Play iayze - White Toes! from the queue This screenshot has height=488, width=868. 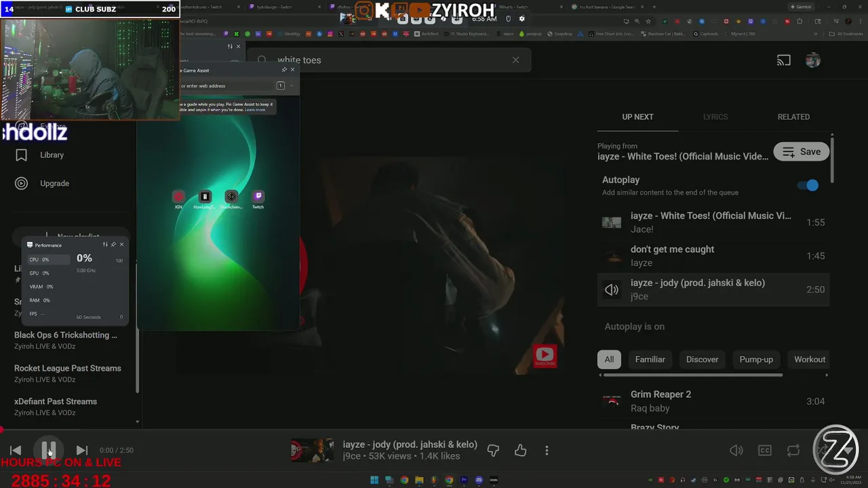713,222
